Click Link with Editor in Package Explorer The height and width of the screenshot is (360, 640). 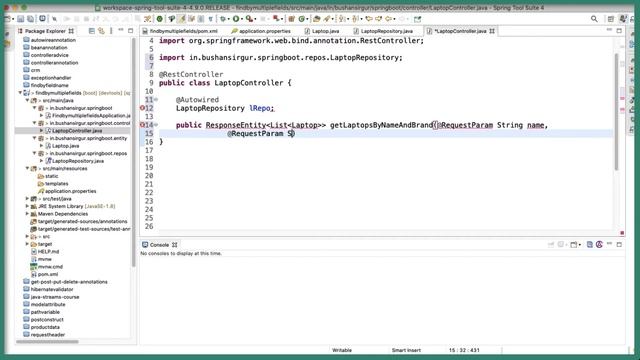pyautogui.click(x=101, y=31)
